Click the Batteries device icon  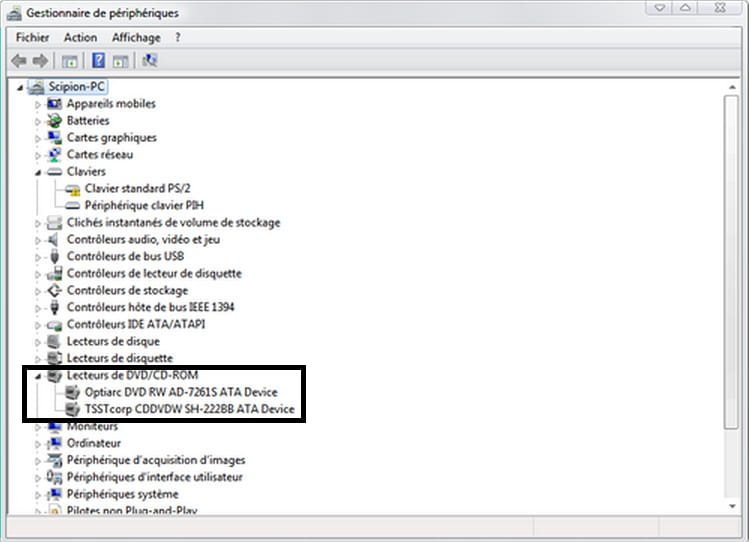55,121
